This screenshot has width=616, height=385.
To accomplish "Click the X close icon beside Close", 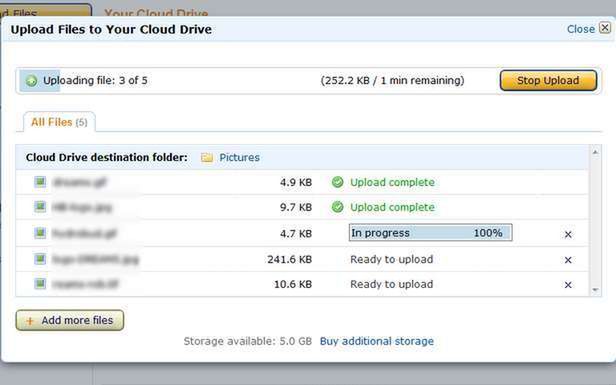I will [x=605, y=28].
